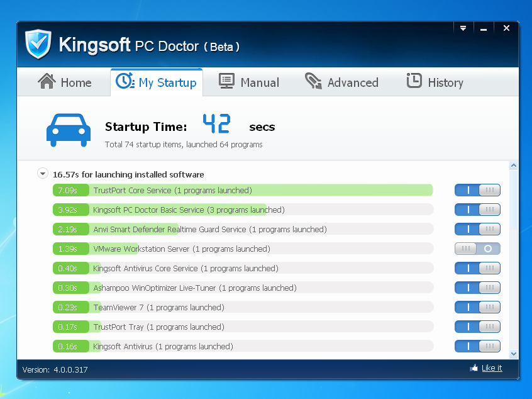Go to the History tab
Image resolution: width=532 pixels, height=399 pixels.
(435, 82)
